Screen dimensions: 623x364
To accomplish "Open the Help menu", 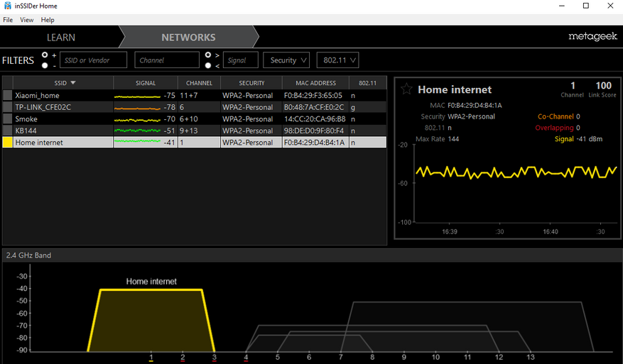I will [x=48, y=19].
